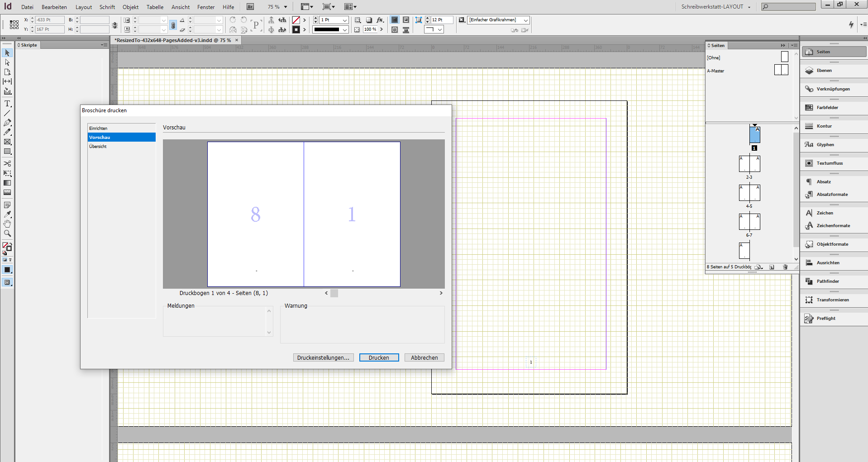Screen dimensions: 868x462
Task: Open Druckeinstellungen from the dialog
Action: [x=323, y=357]
